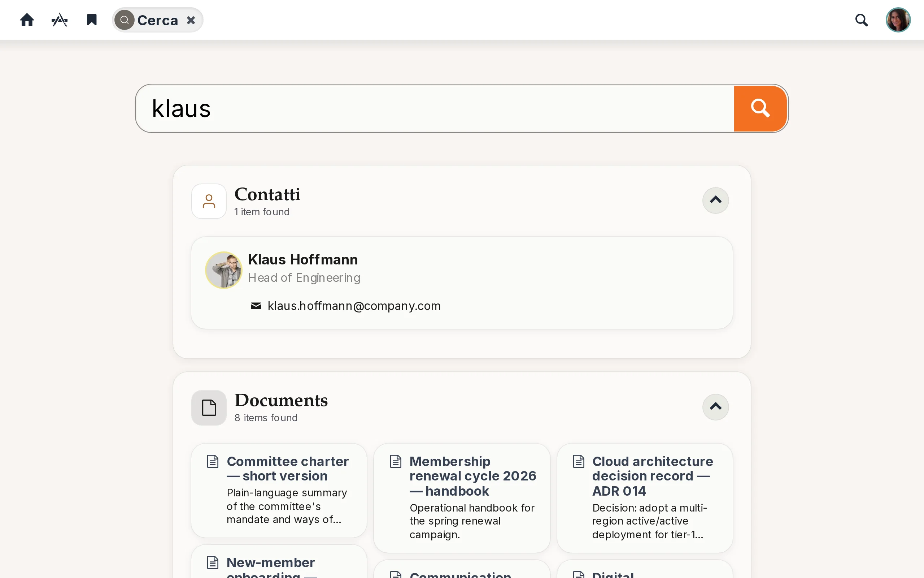Submit search with the orange button
The width and height of the screenshot is (924, 578).
760,109
